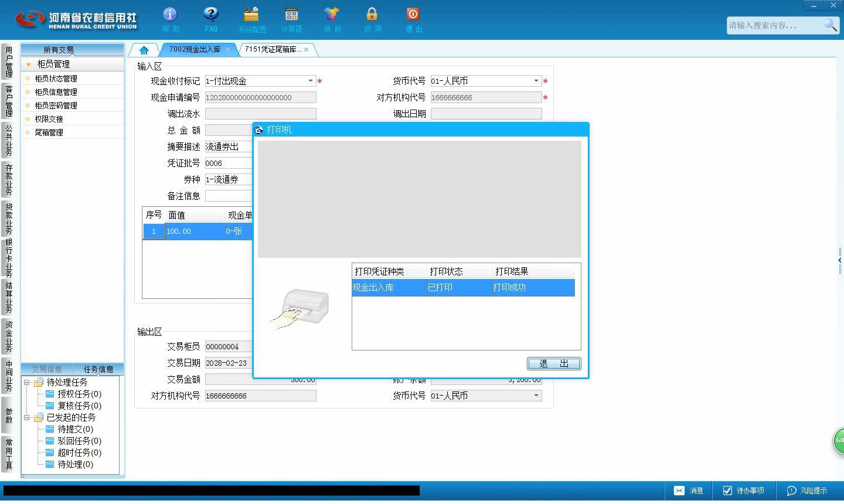The image size is (844, 504).
Task: Select table row with 面值 100.00
Action: click(x=198, y=231)
